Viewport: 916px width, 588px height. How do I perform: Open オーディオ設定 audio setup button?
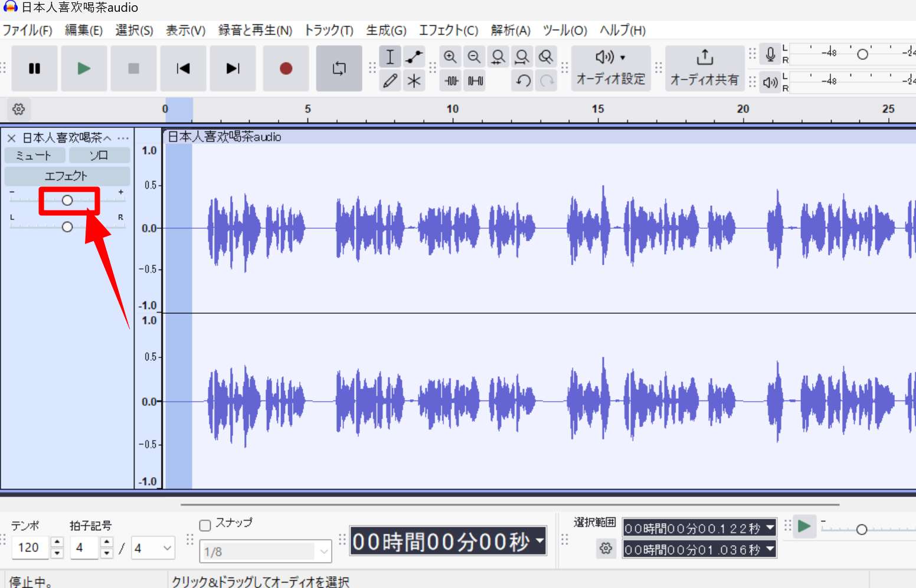click(x=611, y=68)
